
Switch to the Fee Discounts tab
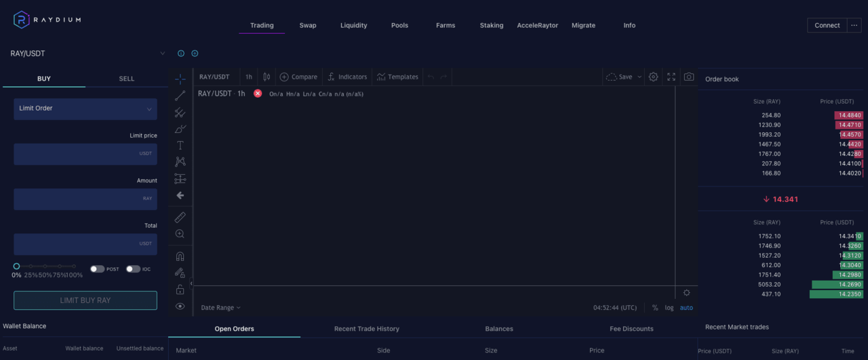(631, 329)
